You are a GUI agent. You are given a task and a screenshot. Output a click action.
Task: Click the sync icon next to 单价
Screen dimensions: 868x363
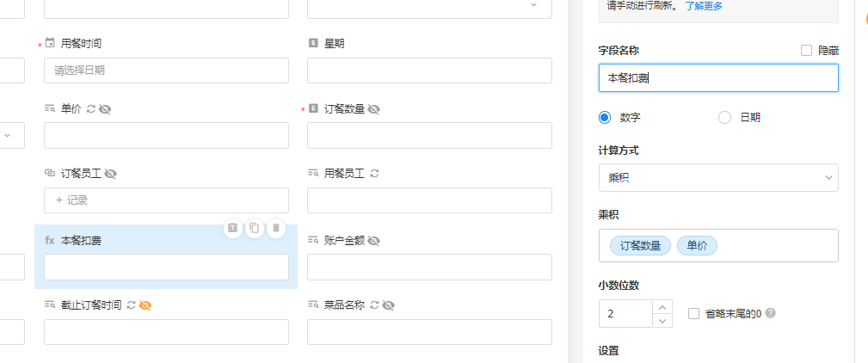(x=91, y=109)
